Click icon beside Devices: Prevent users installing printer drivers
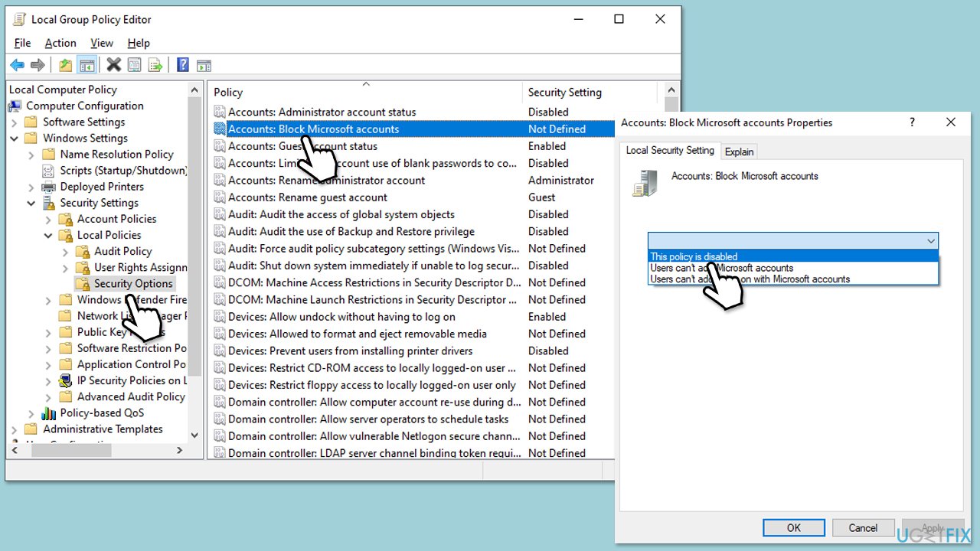Screen dimensions: 980x551 point(220,351)
